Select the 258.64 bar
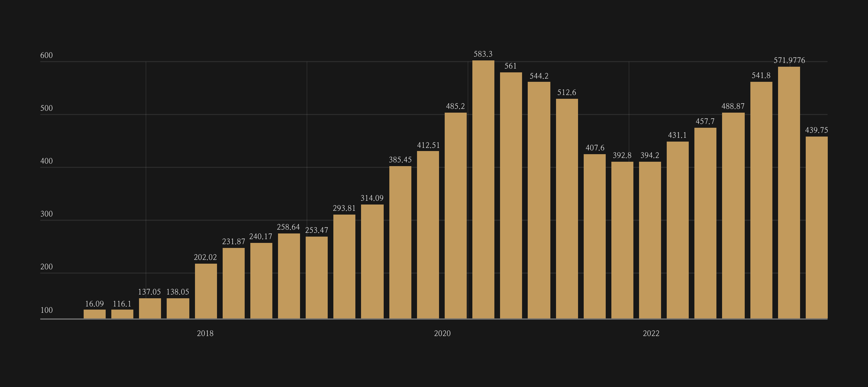 click(x=289, y=276)
